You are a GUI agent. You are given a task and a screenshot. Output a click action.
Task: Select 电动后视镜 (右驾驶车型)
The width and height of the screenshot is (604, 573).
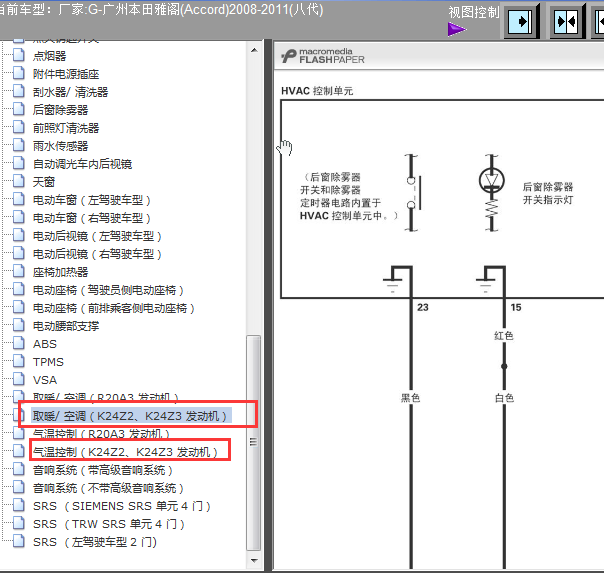pyautogui.click(x=97, y=254)
